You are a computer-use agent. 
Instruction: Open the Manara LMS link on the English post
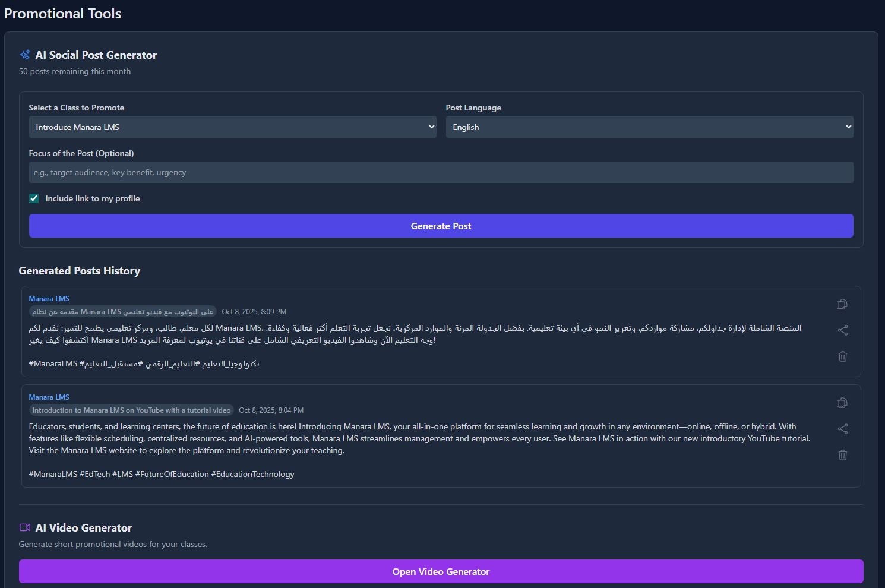[x=49, y=397]
